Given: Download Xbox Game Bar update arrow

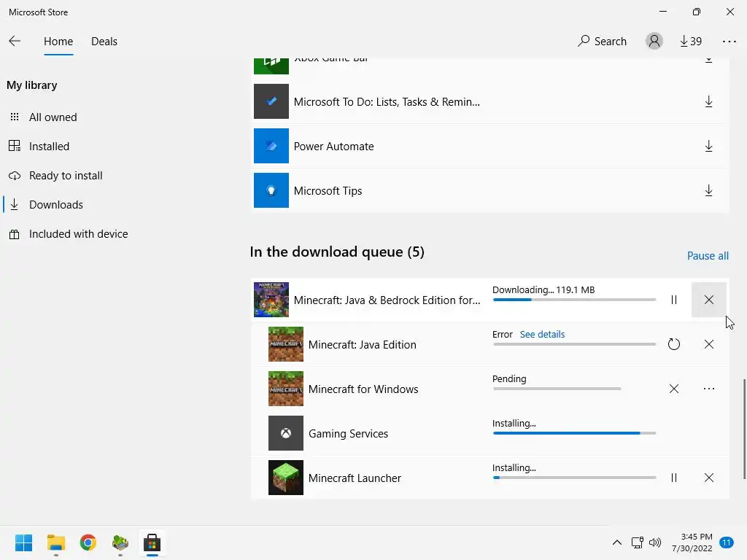Looking at the screenshot, I should coord(708,60).
